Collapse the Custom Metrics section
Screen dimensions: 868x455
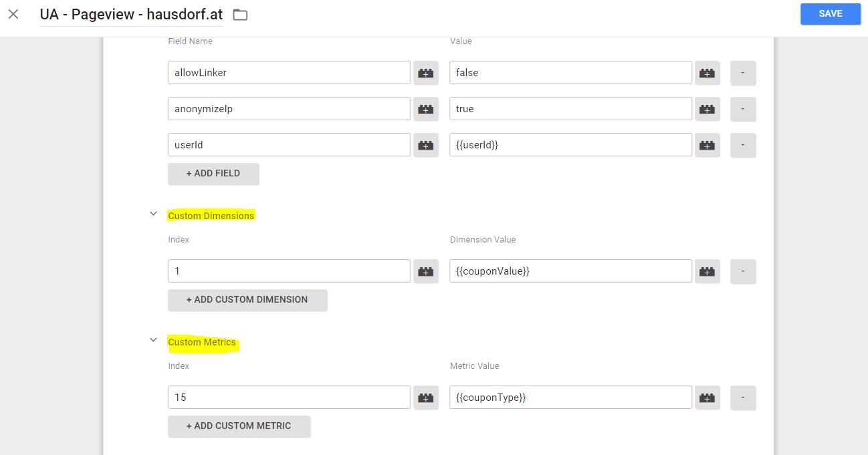[153, 339]
